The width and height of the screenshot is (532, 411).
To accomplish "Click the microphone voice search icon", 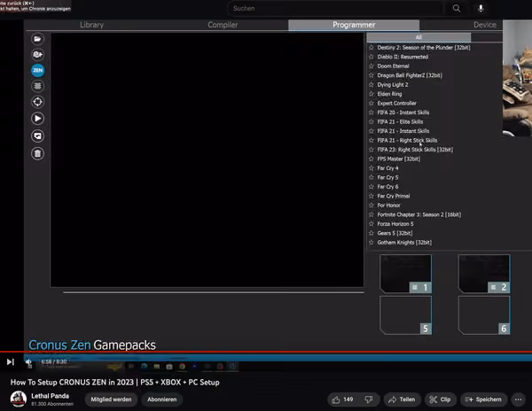I will (481, 9).
